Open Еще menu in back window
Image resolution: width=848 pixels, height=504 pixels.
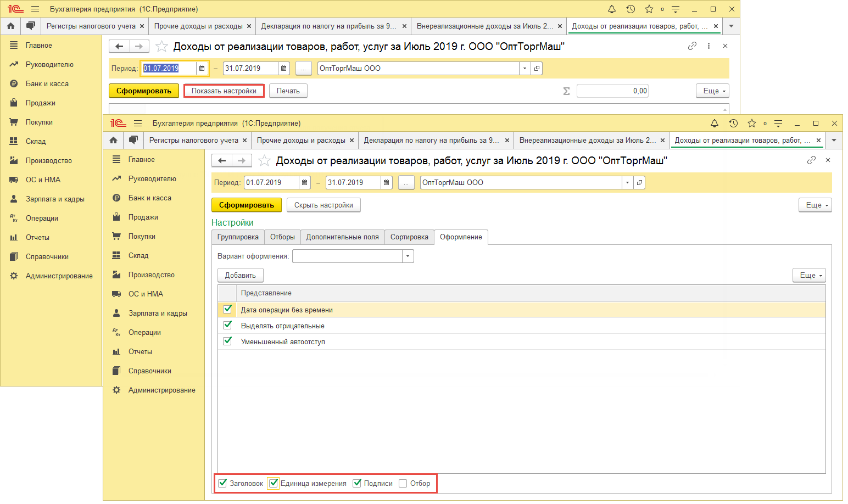(x=713, y=91)
